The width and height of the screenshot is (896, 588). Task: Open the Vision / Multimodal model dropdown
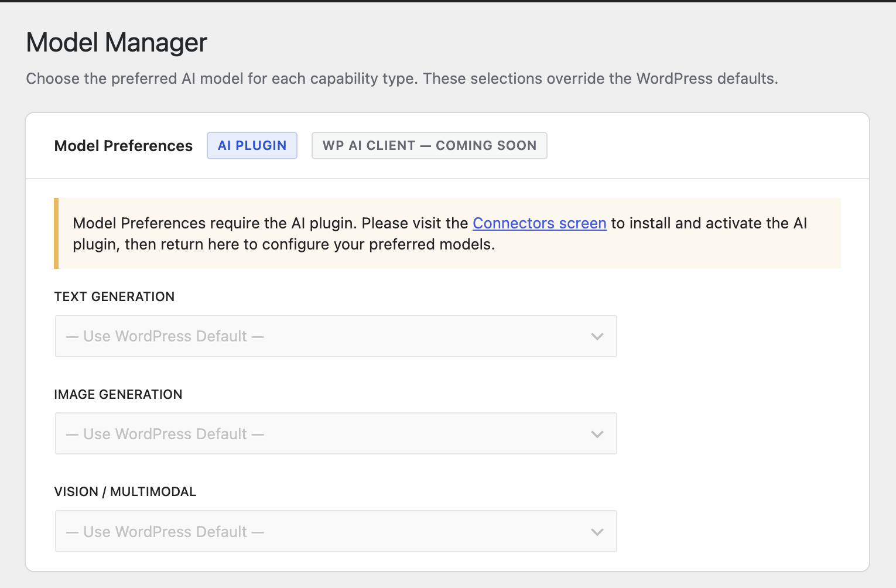pyautogui.click(x=336, y=532)
